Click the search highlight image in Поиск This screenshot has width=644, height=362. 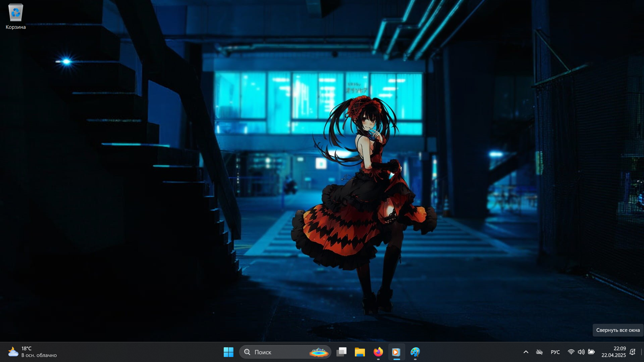point(319,352)
